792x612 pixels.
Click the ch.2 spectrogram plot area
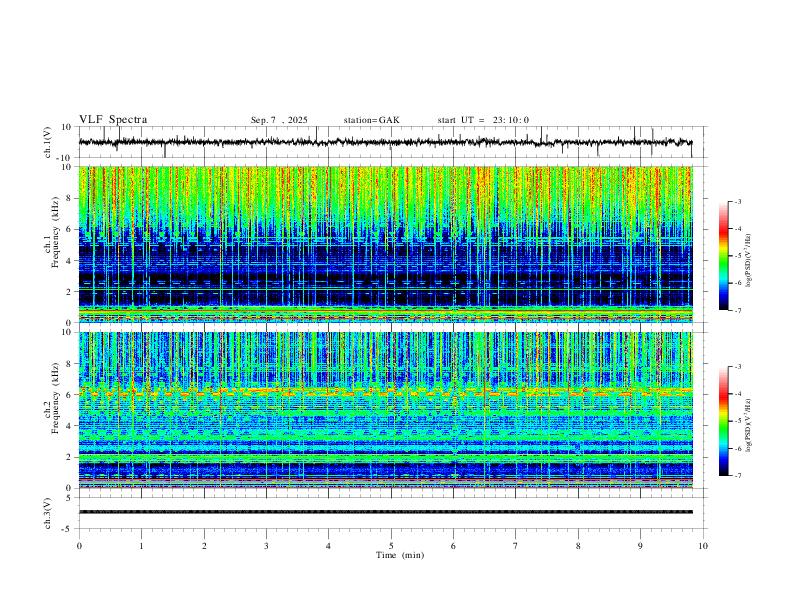(x=385, y=410)
